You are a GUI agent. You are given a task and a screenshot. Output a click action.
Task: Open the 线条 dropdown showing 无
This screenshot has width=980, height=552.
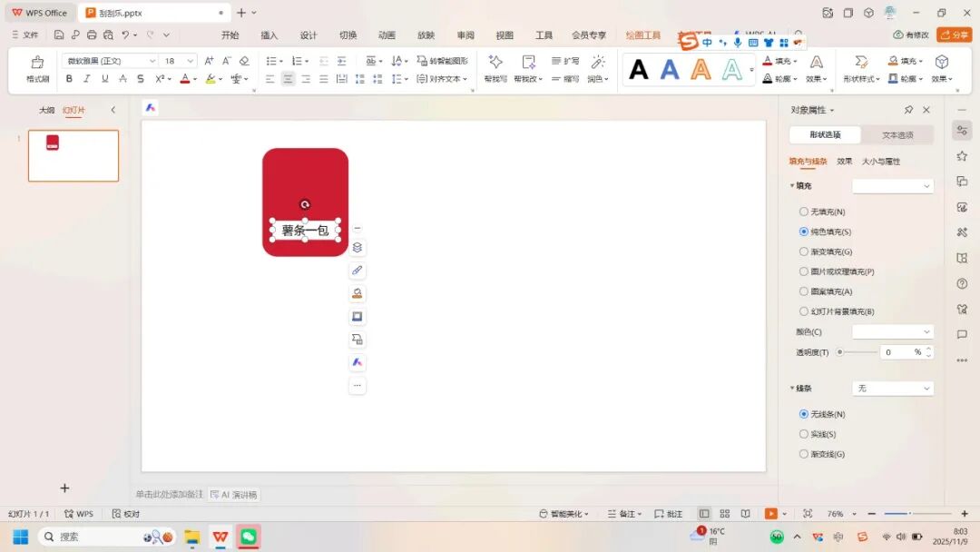tap(893, 388)
